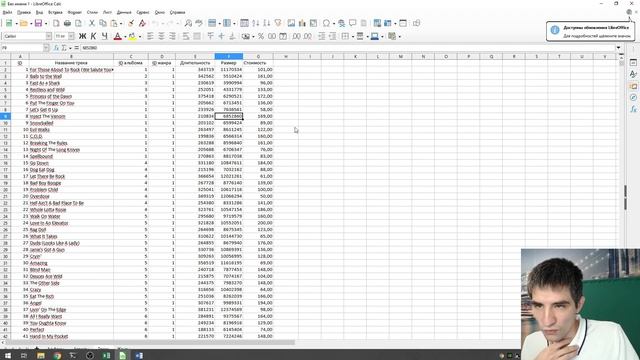Click the red font color button
Viewport: 640px width, 360px height.
[x=118, y=36]
